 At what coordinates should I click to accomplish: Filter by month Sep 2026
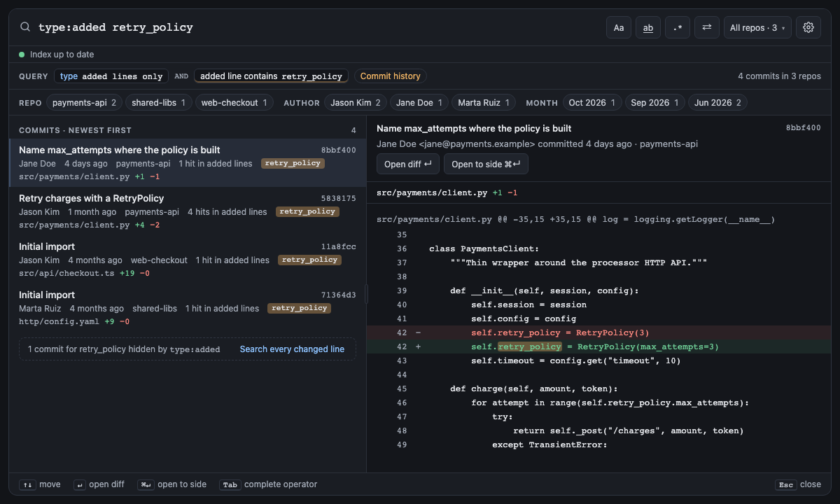[655, 103]
